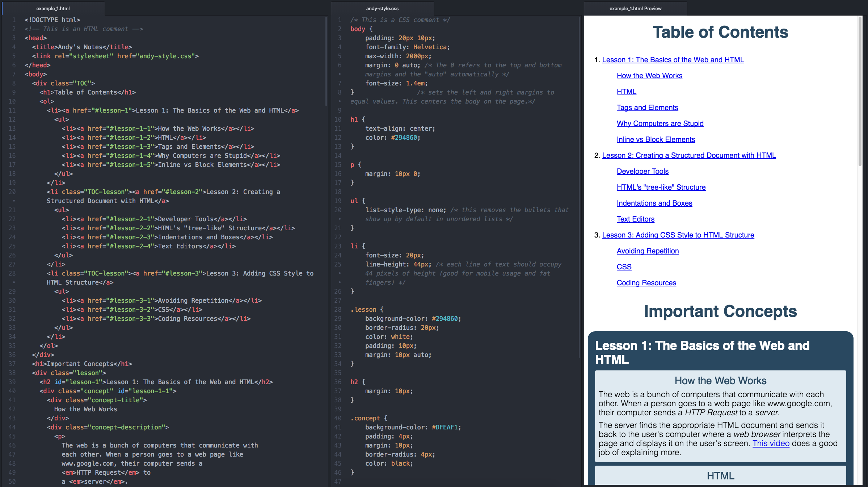Click the "Why Computers are Stupid" link
Image resolution: width=868 pixels, height=487 pixels.
pos(660,123)
